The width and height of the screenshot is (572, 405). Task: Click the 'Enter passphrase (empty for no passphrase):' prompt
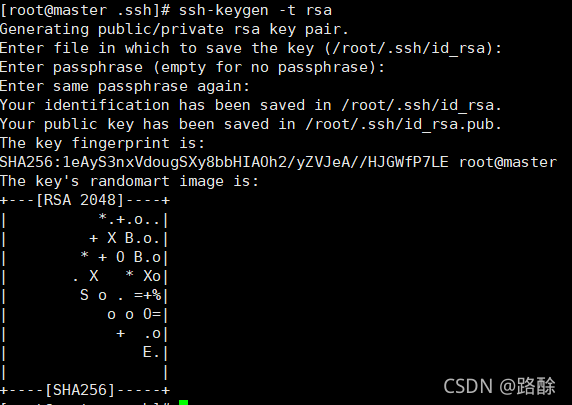(192, 67)
